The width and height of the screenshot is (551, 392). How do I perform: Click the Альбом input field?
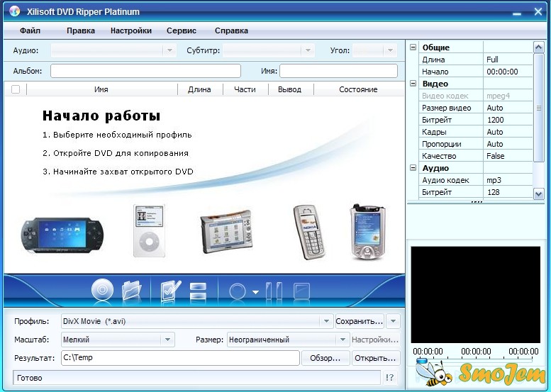coord(146,71)
